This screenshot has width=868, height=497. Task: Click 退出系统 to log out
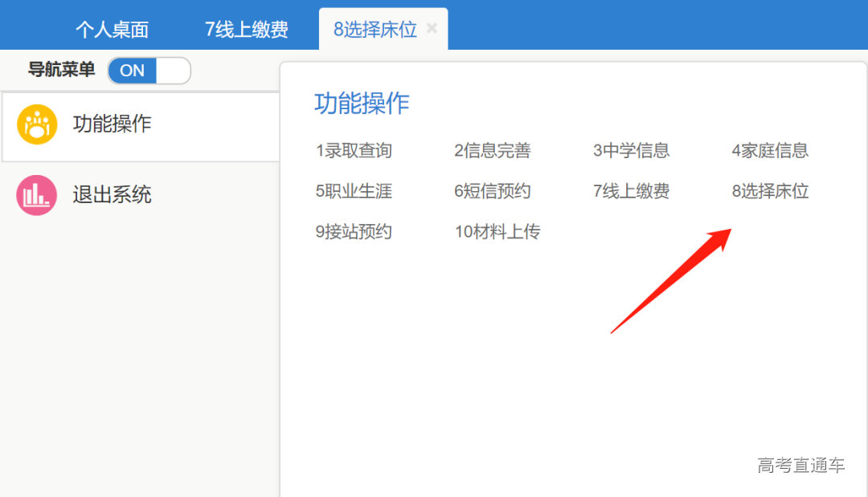click(x=113, y=195)
